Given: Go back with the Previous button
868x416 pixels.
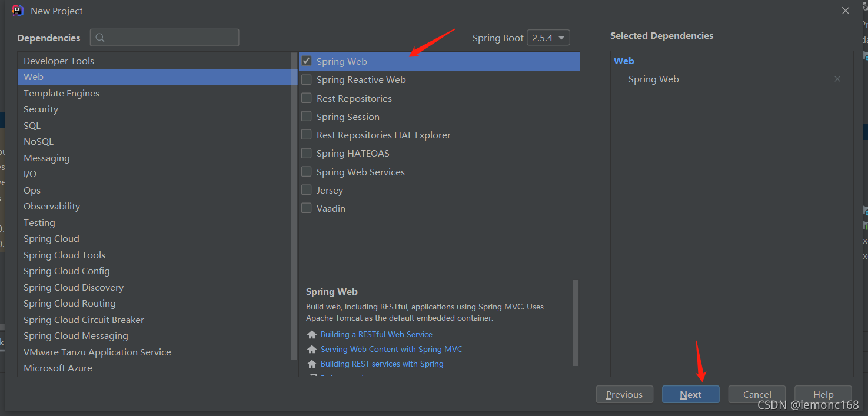Looking at the screenshot, I should pos(624,394).
